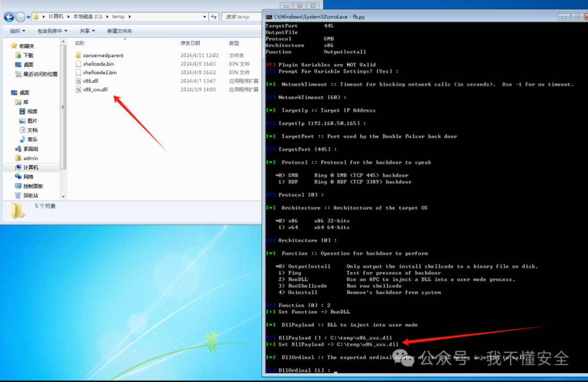Viewport: 588px width, 382px height.
Task: Click 文件夹 type cell for concernedparent
Action: tap(236, 55)
